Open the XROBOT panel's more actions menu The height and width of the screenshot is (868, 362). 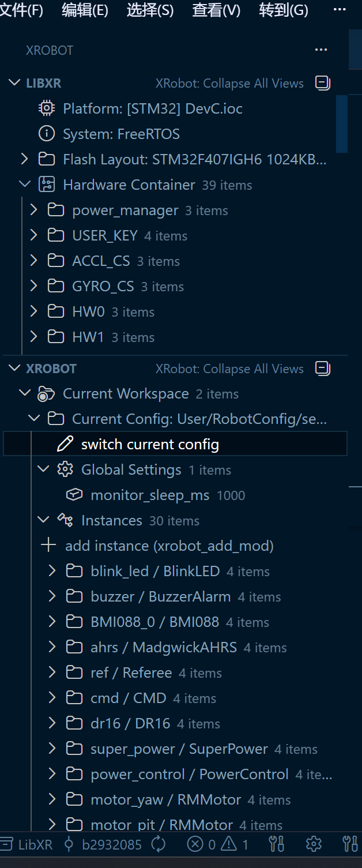click(x=321, y=50)
